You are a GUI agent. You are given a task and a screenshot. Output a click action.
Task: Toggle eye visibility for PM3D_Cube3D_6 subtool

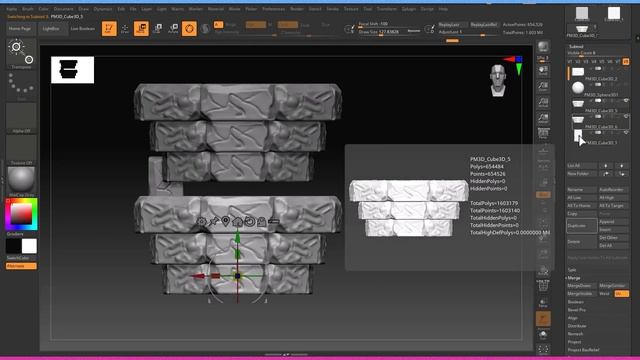(626, 116)
